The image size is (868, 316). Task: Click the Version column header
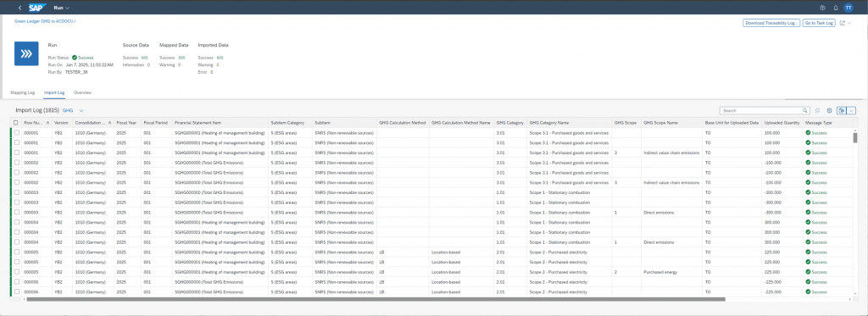(61, 122)
